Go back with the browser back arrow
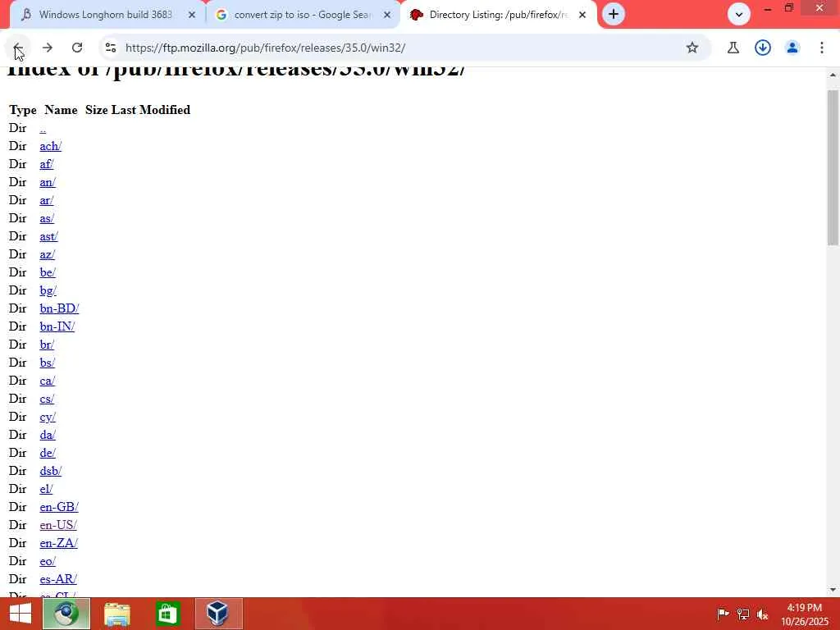 [17, 48]
